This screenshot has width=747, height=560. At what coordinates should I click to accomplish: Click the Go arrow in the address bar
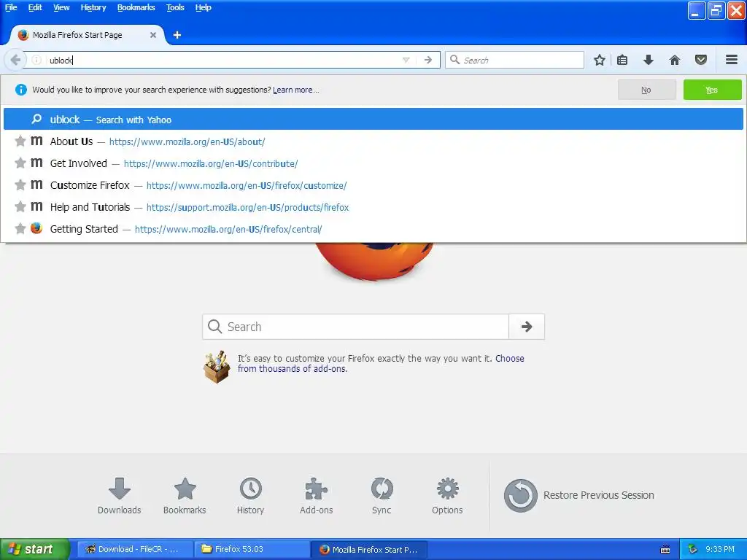pyautogui.click(x=427, y=60)
